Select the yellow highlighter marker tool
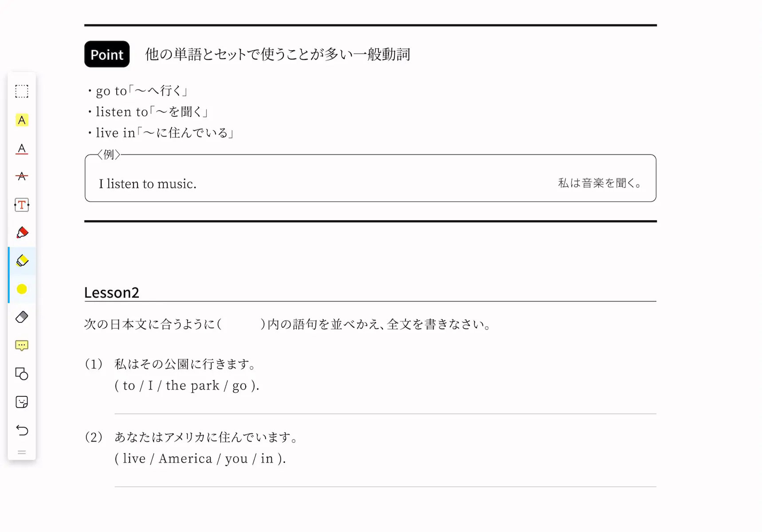 click(x=22, y=261)
